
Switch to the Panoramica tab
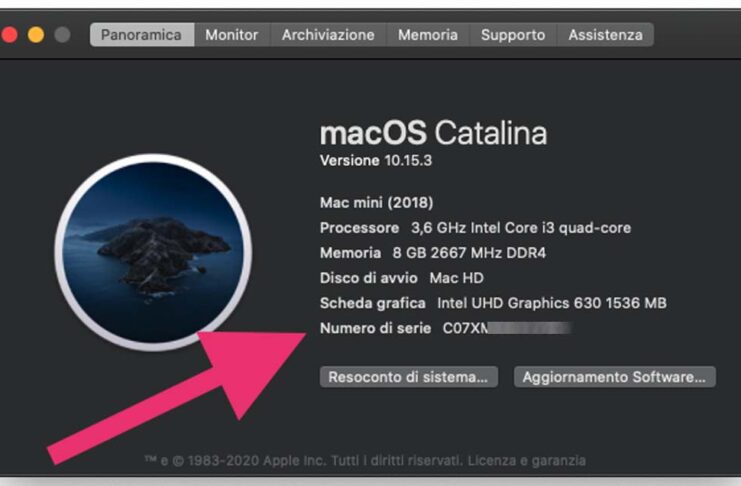[x=141, y=35]
